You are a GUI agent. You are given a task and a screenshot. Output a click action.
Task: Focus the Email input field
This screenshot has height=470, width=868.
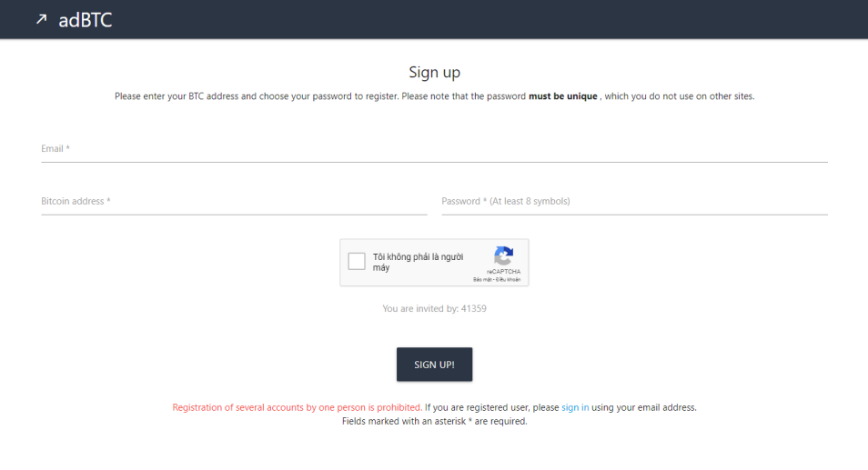435,149
